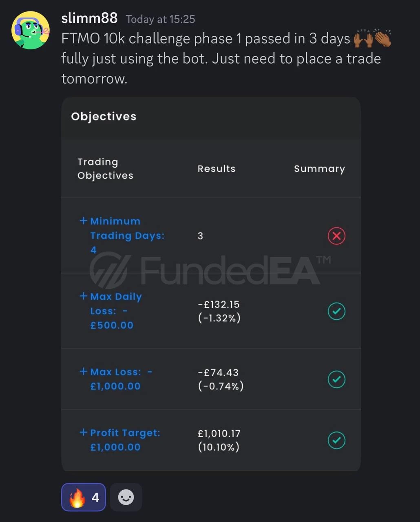Image resolution: width=420 pixels, height=522 pixels.
Task: Open the slimm88 username profile
Action: pyautogui.click(x=89, y=18)
